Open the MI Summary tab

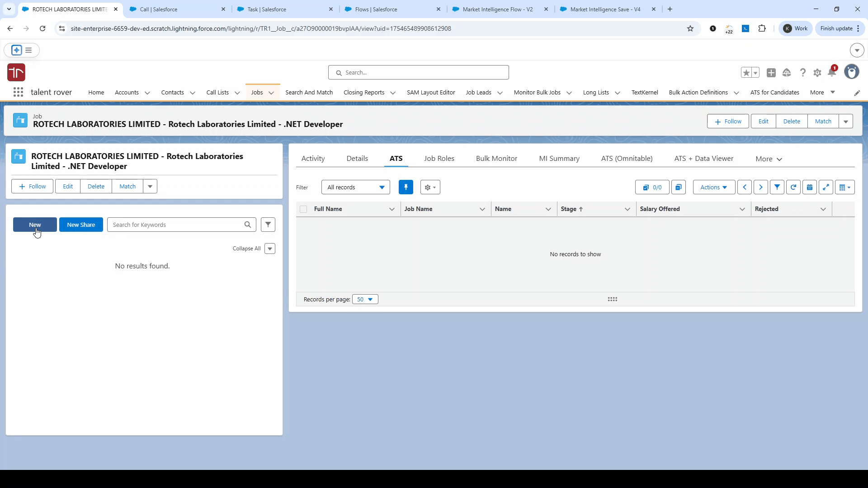click(559, 159)
